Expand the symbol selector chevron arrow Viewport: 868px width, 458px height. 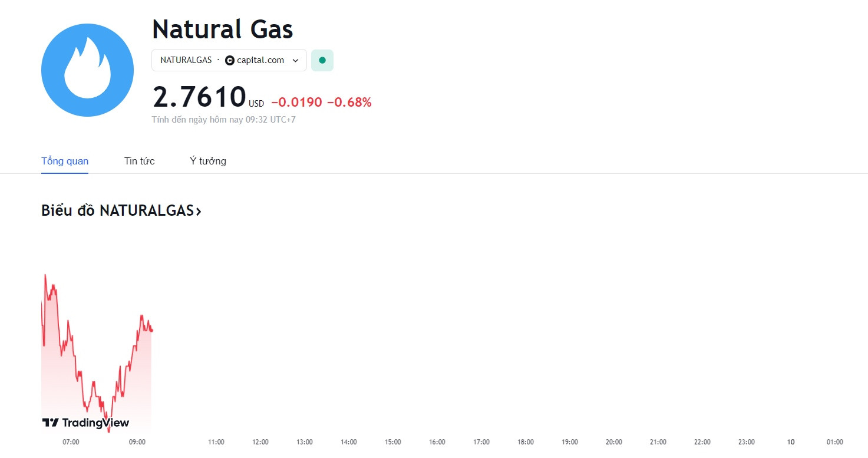click(296, 60)
